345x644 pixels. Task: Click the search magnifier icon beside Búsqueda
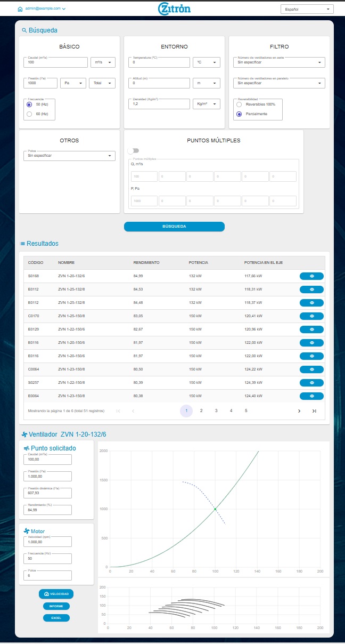point(24,30)
